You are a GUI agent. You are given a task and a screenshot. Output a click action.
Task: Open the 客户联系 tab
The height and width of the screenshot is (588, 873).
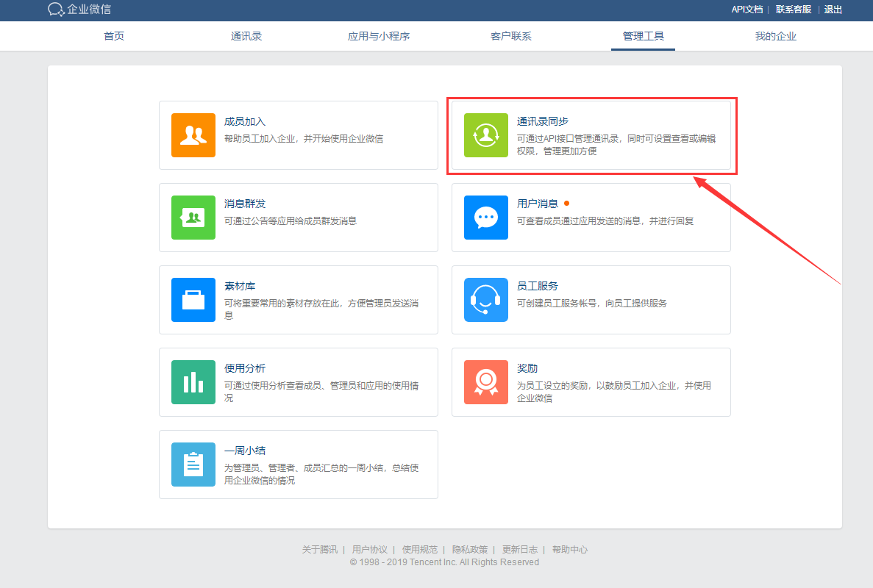click(x=510, y=35)
